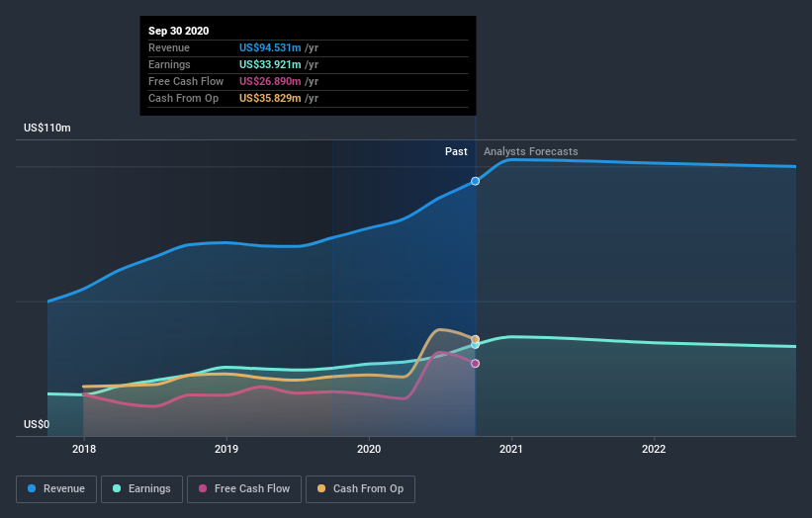Click the Revenue row label in tooltip
The height and width of the screenshot is (518, 812).
[169, 47]
